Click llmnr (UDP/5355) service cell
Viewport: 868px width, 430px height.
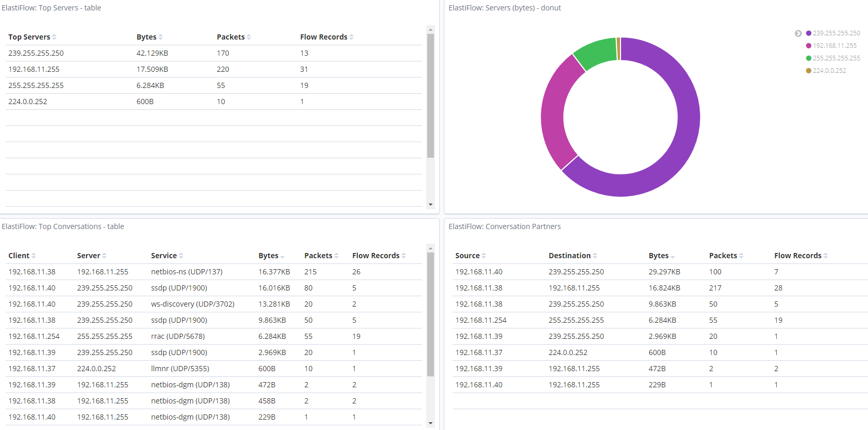click(x=180, y=369)
